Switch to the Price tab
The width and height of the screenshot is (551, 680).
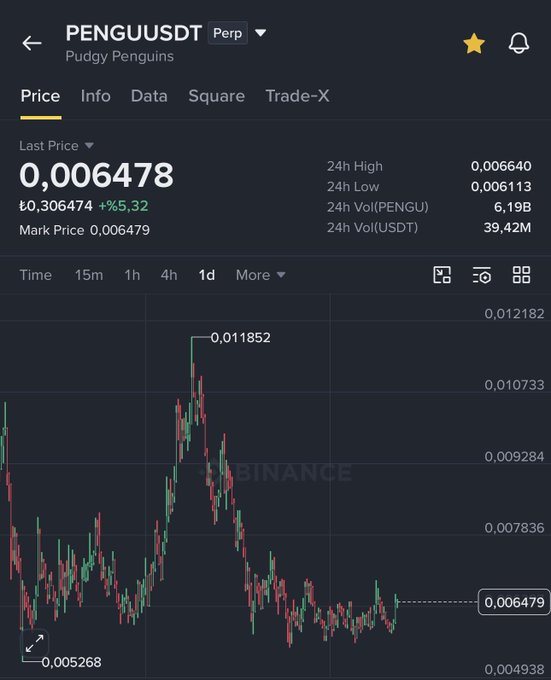(40, 96)
